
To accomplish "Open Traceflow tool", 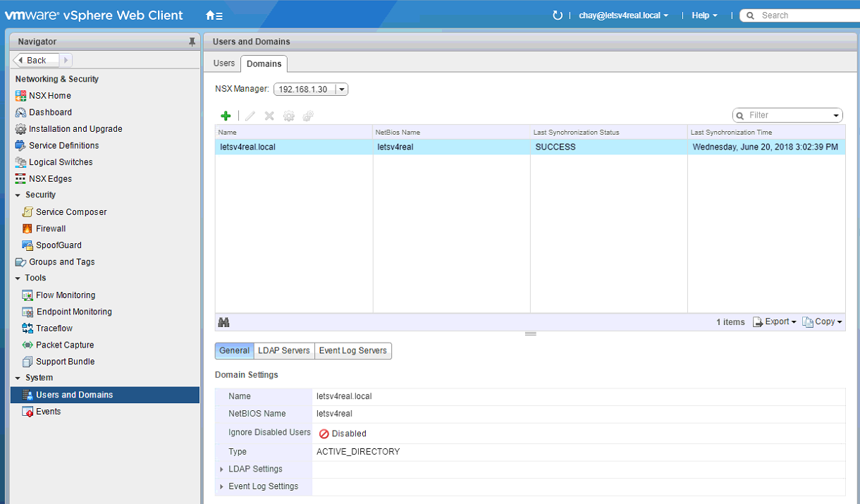I will (54, 328).
